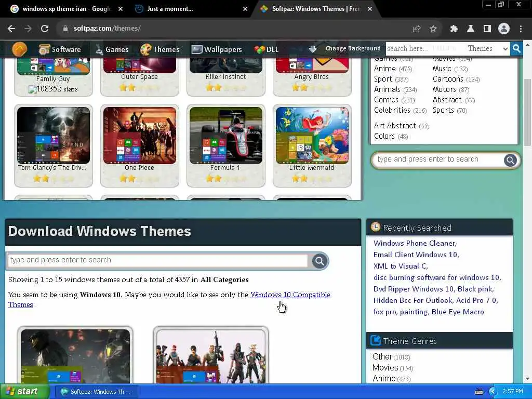Click the Killer Instinct theme title
This screenshot has width=532, height=399.
[225, 77]
